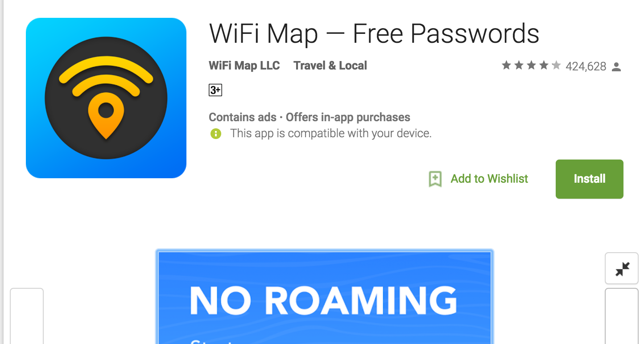Click the half-filled fifth rating star

pyautogui.click(x=556, y=66)
